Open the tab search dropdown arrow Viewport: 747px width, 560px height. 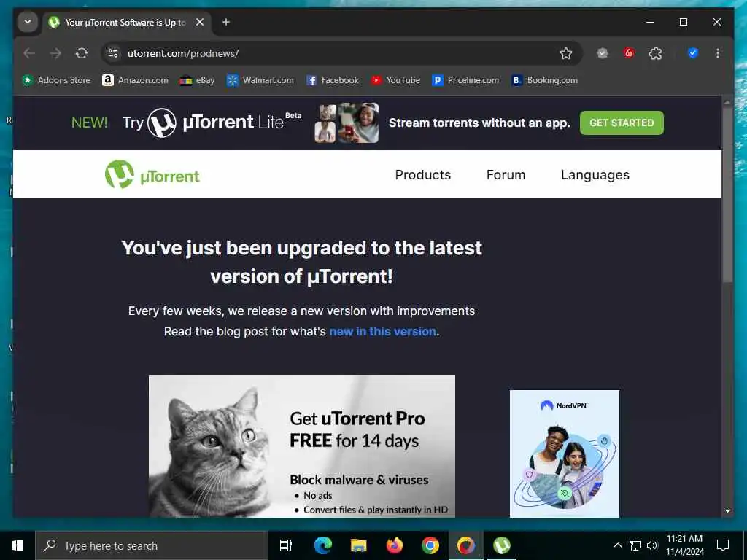(x=28, y=22)
